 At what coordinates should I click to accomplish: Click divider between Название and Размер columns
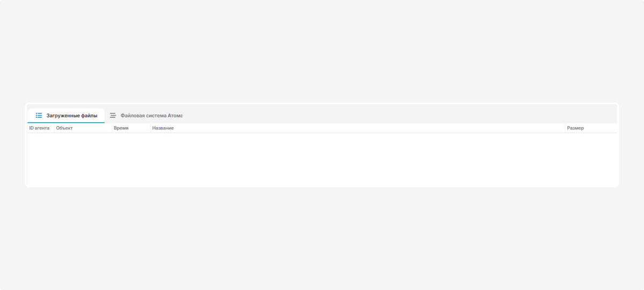[565, 128]
